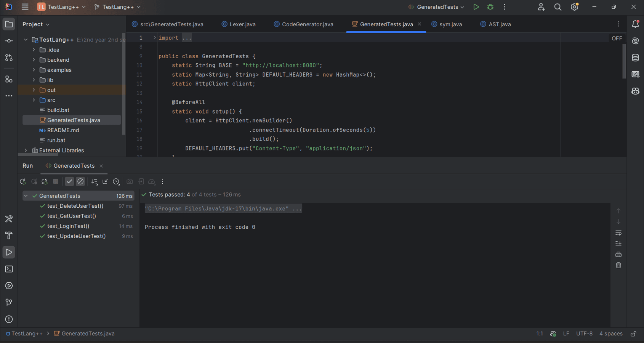The height and width of the screenshot is (343, 644).
Task: Expand the backend folder
Action: click(34, 60)
